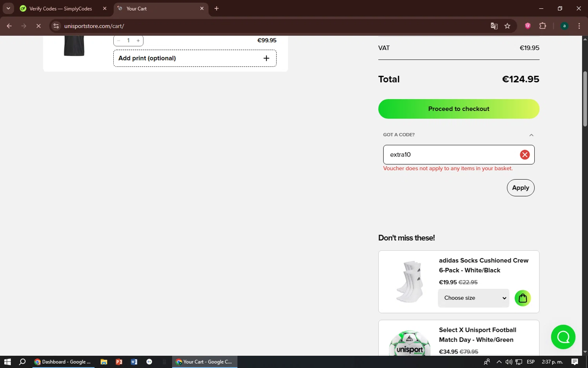
Task: View site information icon in address bar
Action: point(56,26)
